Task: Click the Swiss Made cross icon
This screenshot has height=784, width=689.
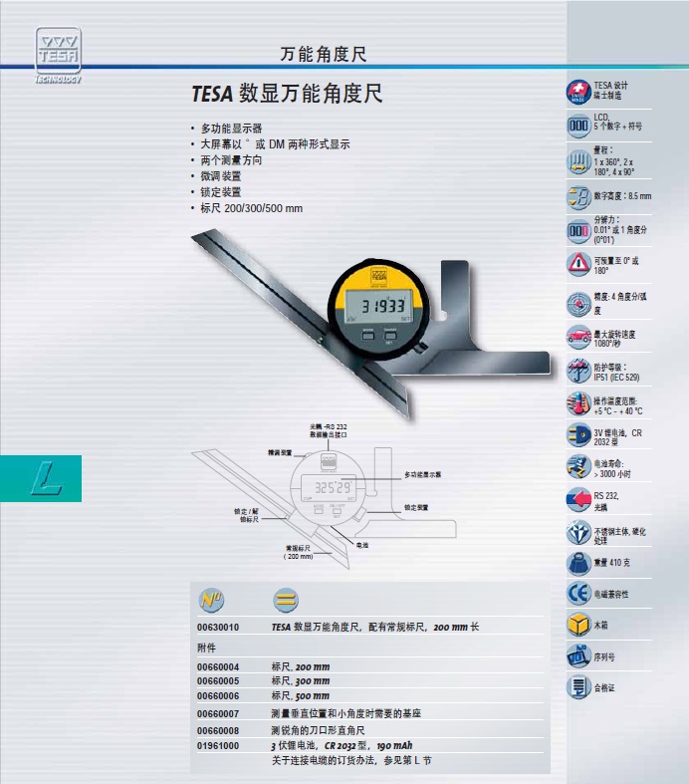Action: tap(578, 92)
